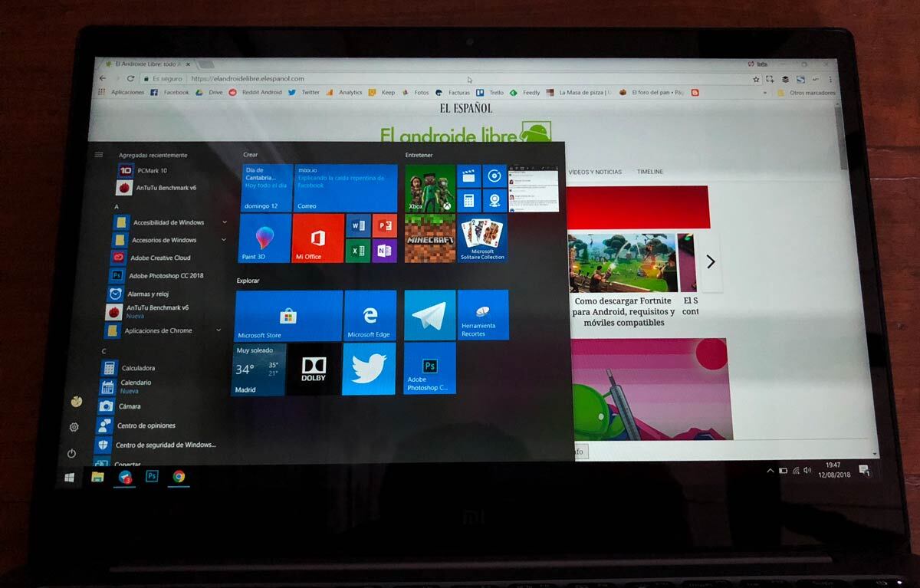Viewport: 920px width, 588px height.
Task: Open the Twitter tile
Action: coord(369,369)
